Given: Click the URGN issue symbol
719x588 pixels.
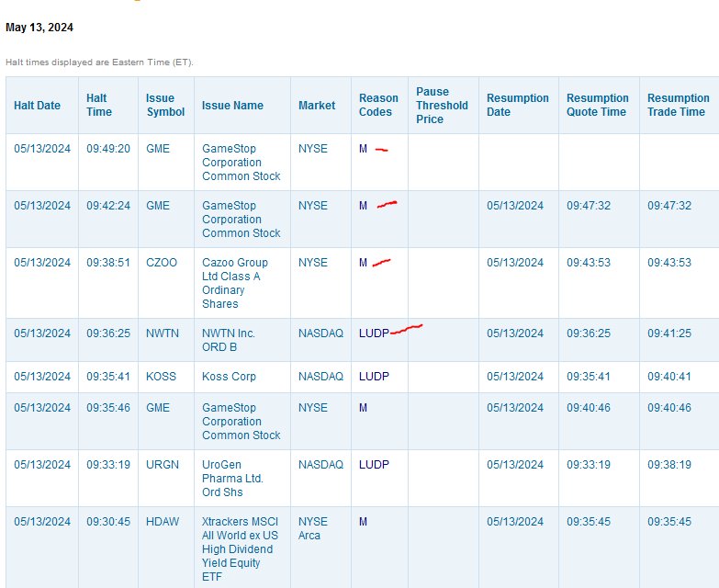Looking at the screenshot, I should [163, 464].
